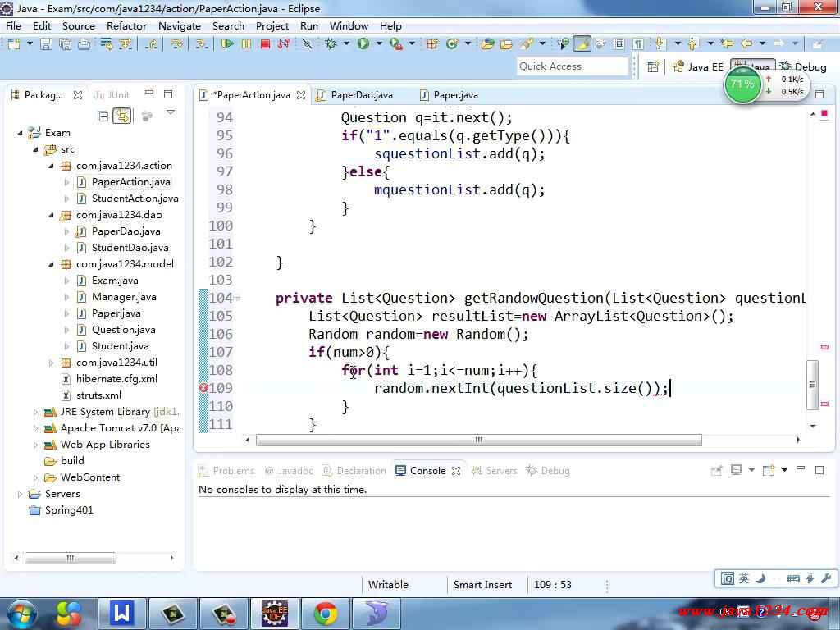This screenshot has height=630, width=840.
Task: Click the green Run toolbar icon
Action: 363,44
